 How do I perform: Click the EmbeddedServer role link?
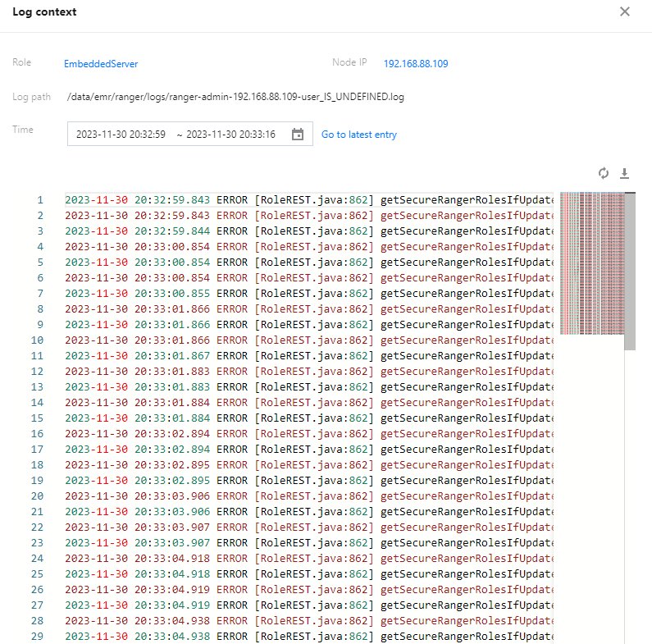tap(101, 64)
